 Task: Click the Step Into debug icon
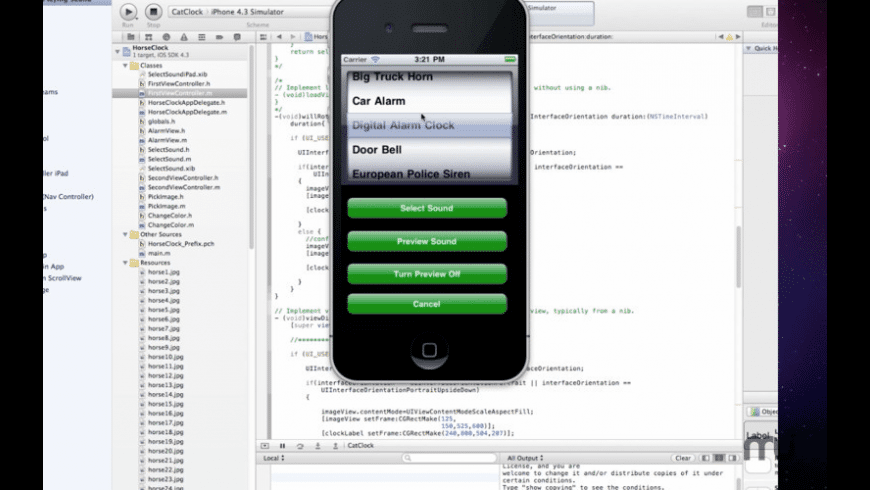317,446
